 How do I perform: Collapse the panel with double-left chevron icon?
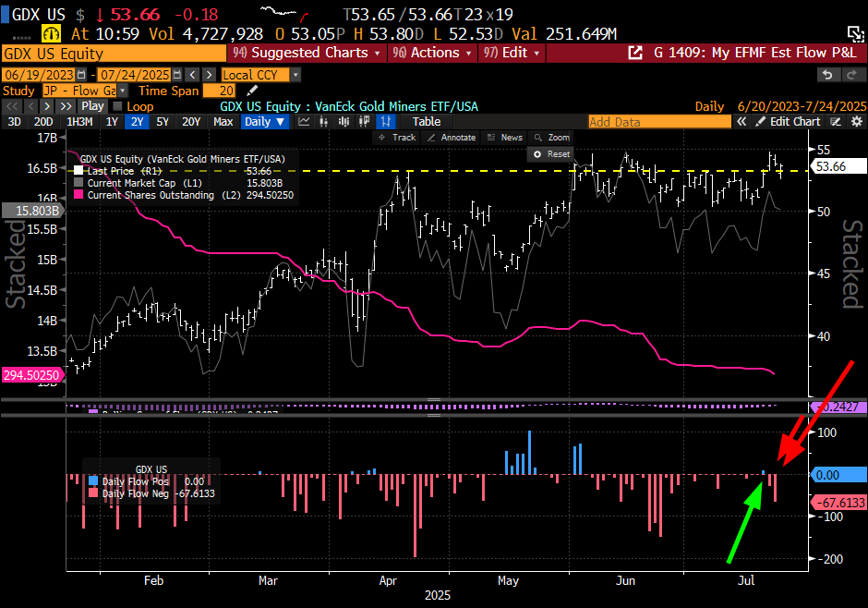tap(741, 122)
